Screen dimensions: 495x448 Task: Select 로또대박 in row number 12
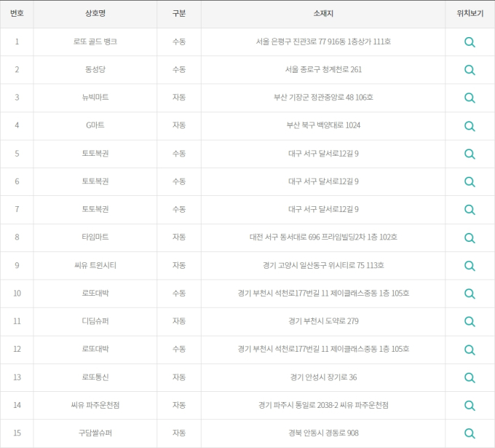pyautogui.click(x=95, y=349)
